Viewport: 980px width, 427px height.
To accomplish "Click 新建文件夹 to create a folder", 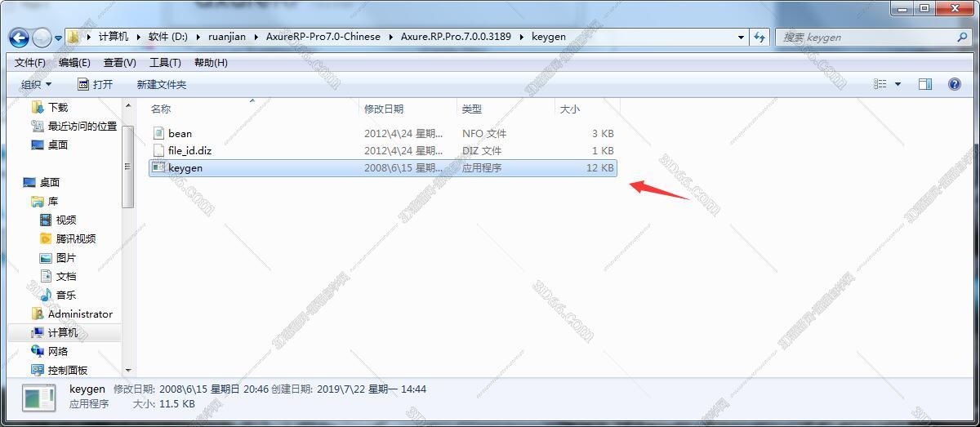I will tap(162, 84).
